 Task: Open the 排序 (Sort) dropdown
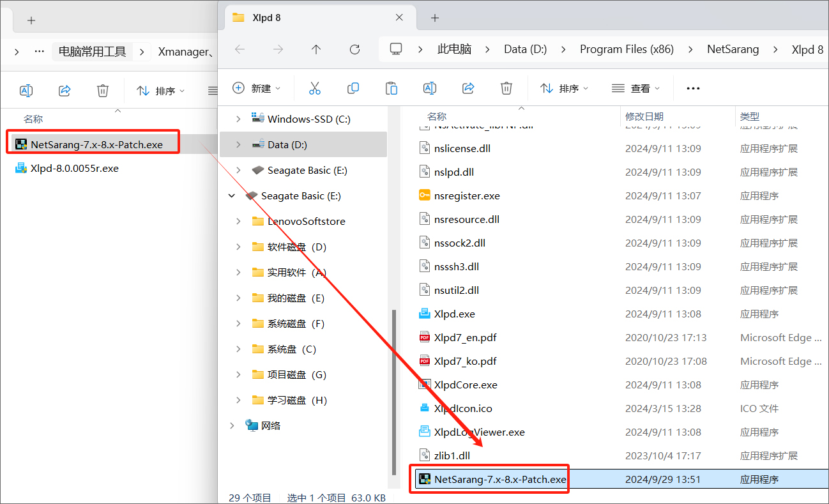[x=565, y=88]
